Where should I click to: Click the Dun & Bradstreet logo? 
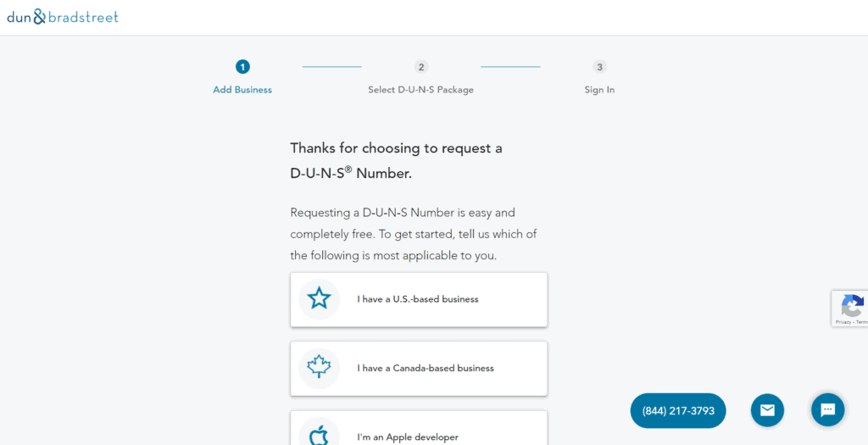click(x=63, y=17)
